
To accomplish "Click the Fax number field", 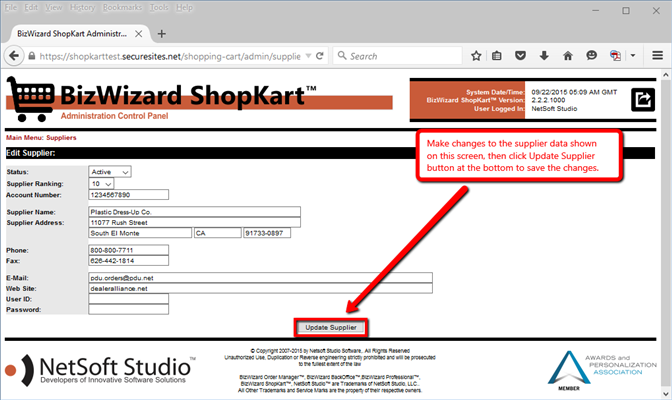I will point(129,261).
